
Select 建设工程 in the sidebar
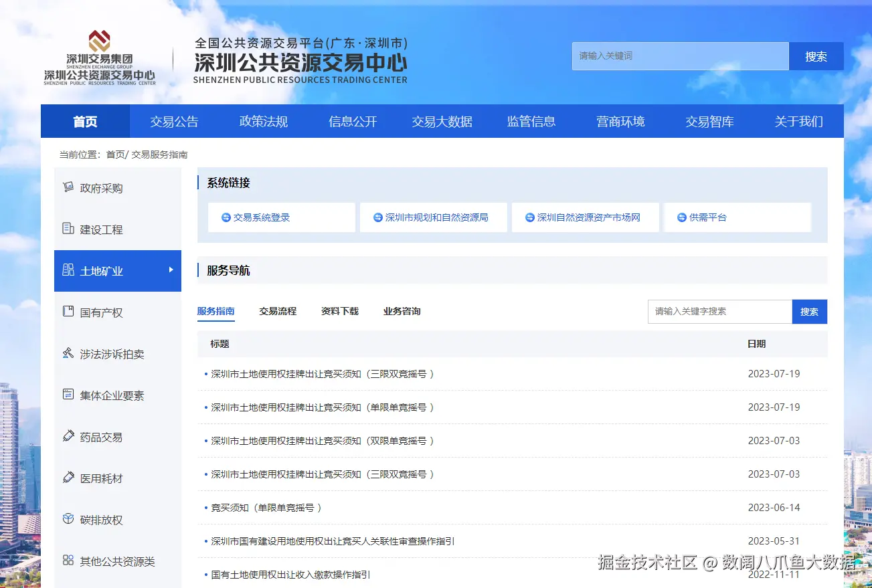point(118,229)
